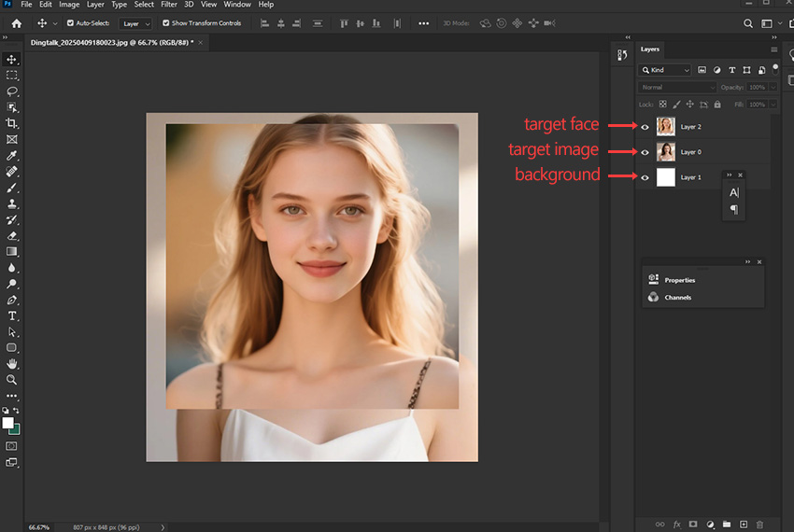Viewport: 794px width, 532px height.
Task: Go to the Home screen icon
Action: [x=17, y=23]
